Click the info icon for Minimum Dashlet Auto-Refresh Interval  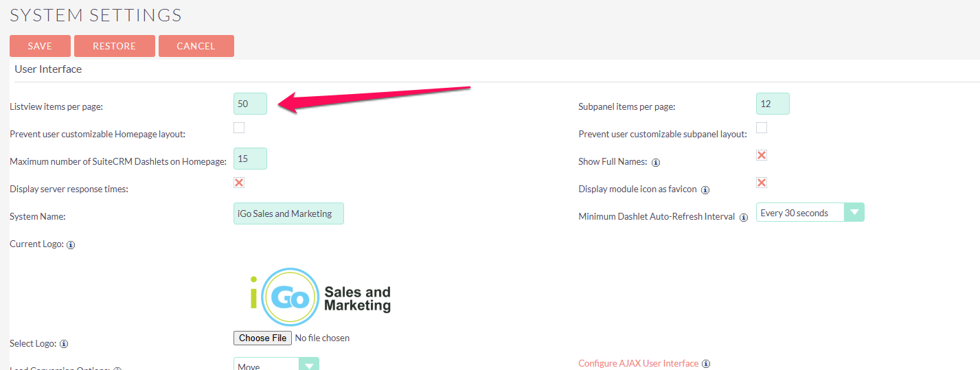[x=743, y=218]
